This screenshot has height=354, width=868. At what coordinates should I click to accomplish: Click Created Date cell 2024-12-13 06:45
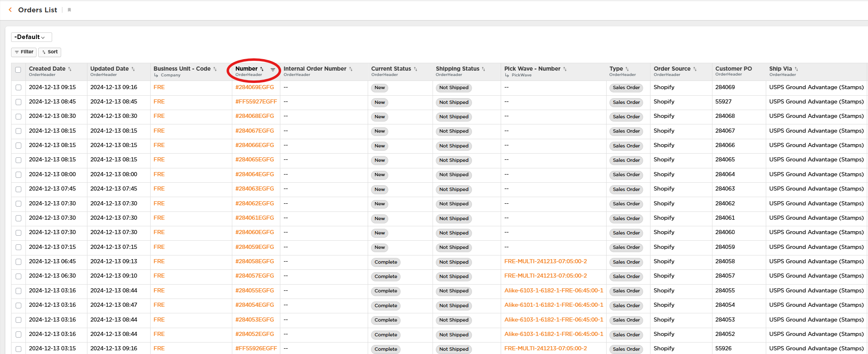click(x=52, y=262)
